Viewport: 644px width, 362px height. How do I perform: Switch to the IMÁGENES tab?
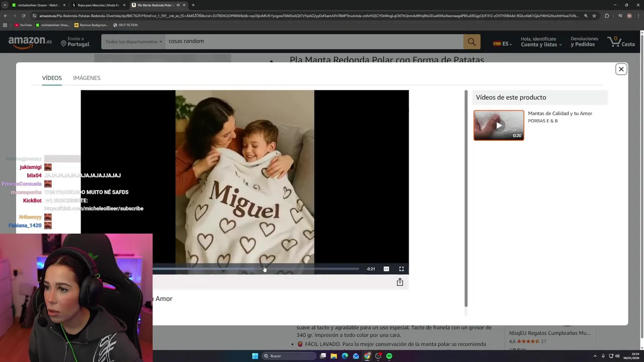click(x=87, y=78)
